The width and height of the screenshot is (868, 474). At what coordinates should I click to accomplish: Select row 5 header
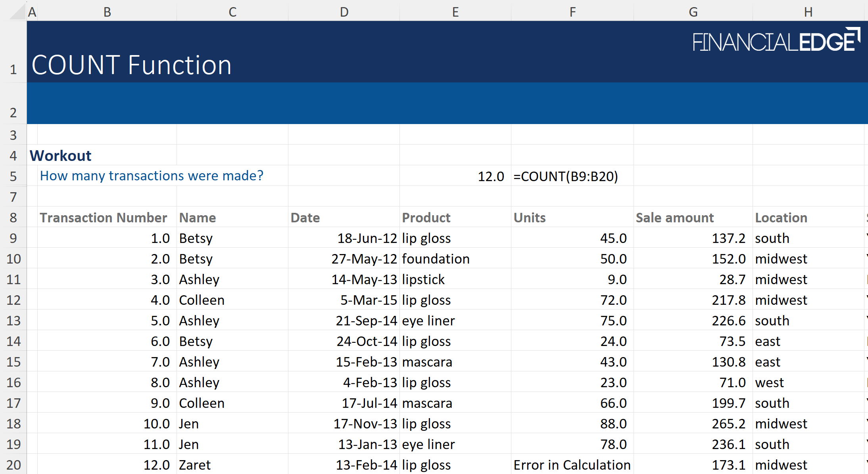pos(13,176)
